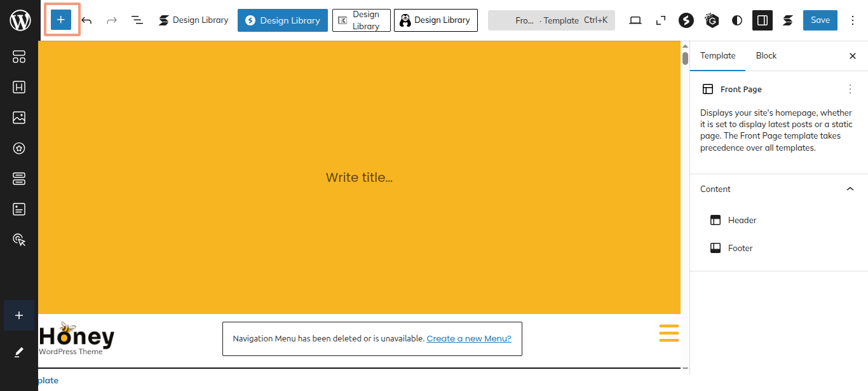
Task: Switch to the Block tab
Action: [766, 56]
